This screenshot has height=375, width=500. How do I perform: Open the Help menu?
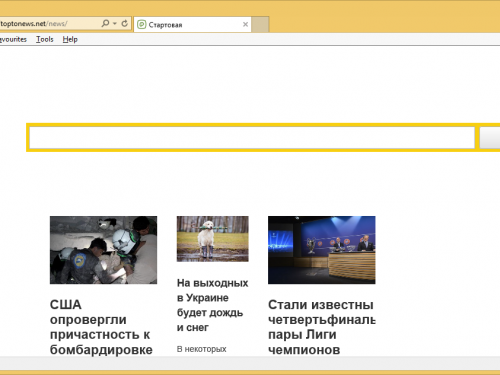[x=70, y=39]
